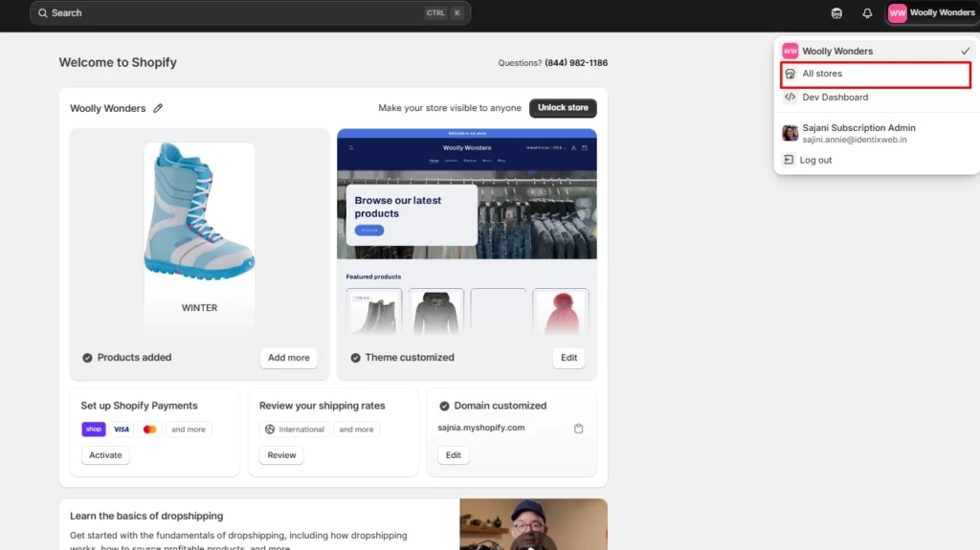Click Edit button for Theme customized
Viewport: 980px width, 550px height.
[568, 358]
